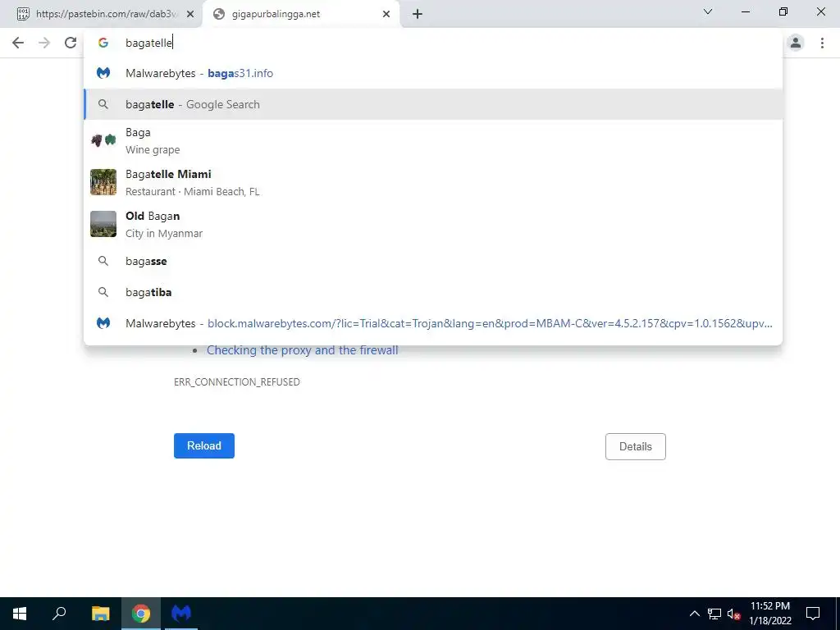Viewport: 840px width, 630px height.
Task: Open the Windows Start menu
Action: click(x=20, y=614)
